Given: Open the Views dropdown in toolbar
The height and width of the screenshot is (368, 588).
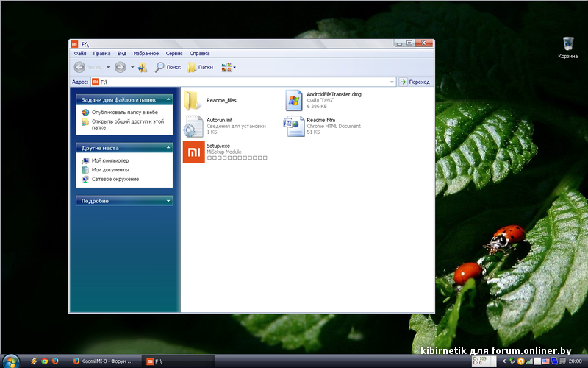Looking at the screenshot, I should 228,67.
